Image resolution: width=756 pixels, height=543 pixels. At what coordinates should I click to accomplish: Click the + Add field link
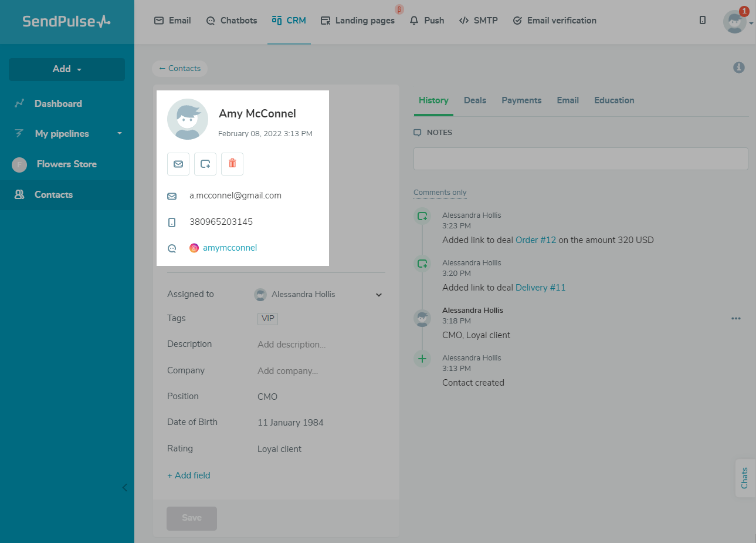click(189, 475)
